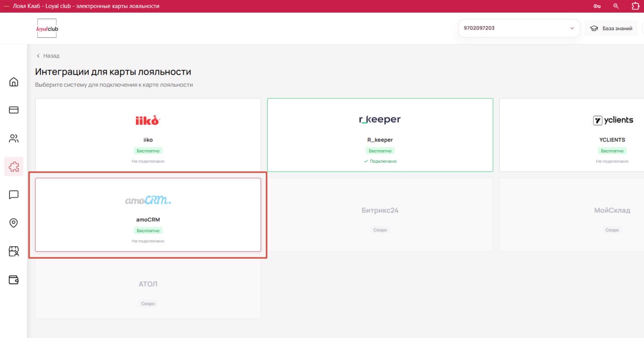Click the Loyal club logo
Screen dimensions: 644x338
click(47, 28)
